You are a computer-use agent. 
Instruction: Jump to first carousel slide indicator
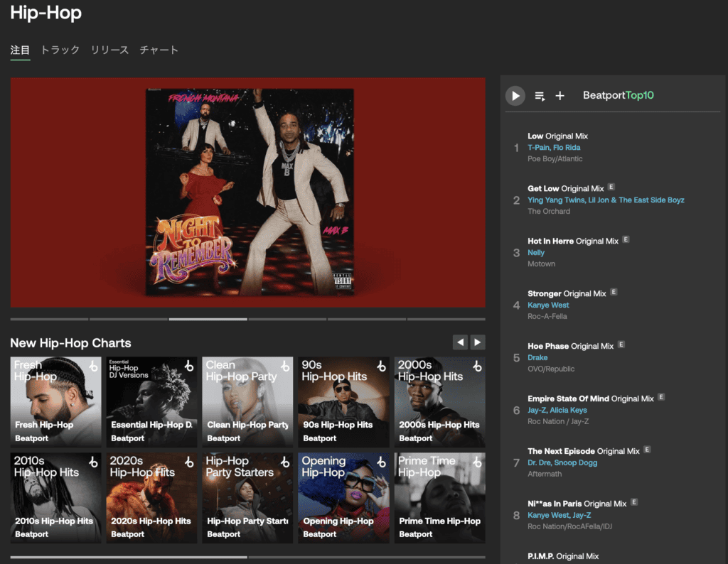49,319
